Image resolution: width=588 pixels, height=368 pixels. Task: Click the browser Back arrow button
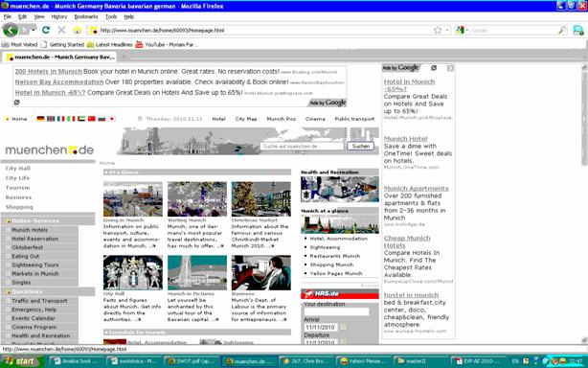[11, 30]
